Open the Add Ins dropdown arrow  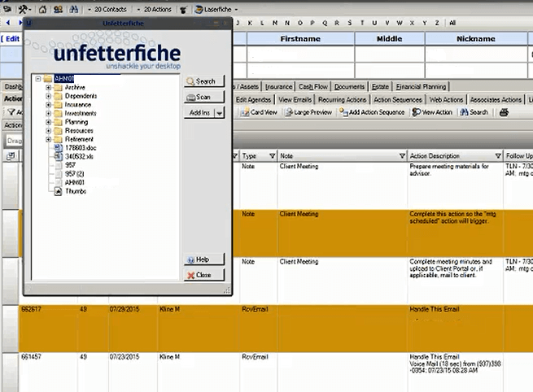pos(220,113)
